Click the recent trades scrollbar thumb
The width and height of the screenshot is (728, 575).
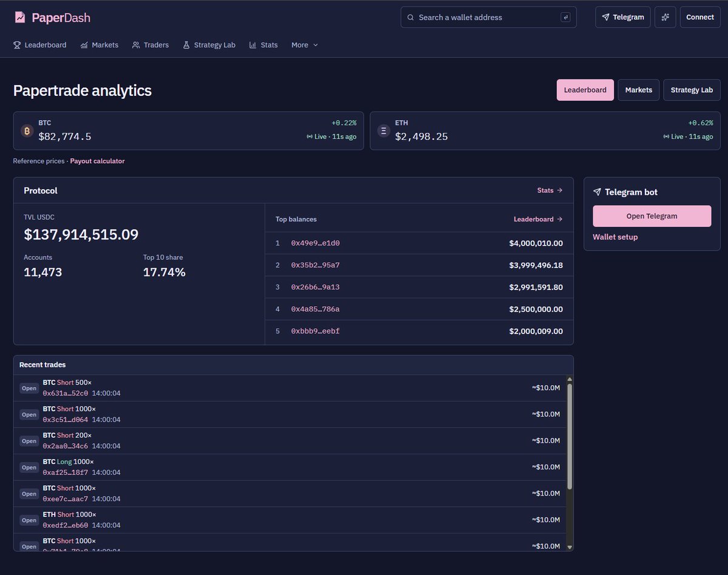[x=569, y=436]
